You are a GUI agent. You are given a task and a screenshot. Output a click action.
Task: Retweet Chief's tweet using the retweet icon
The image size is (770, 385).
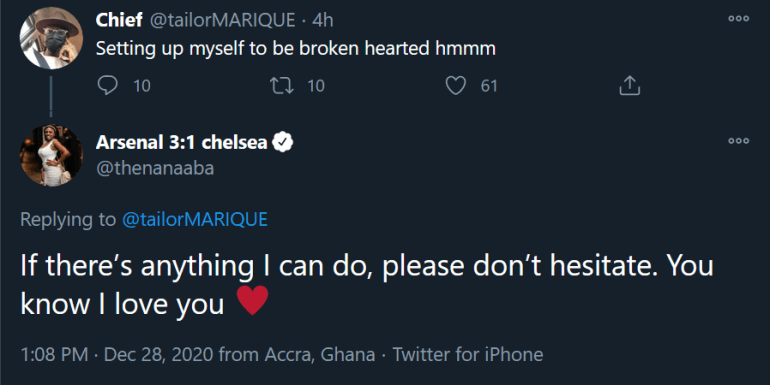(282, 86)
